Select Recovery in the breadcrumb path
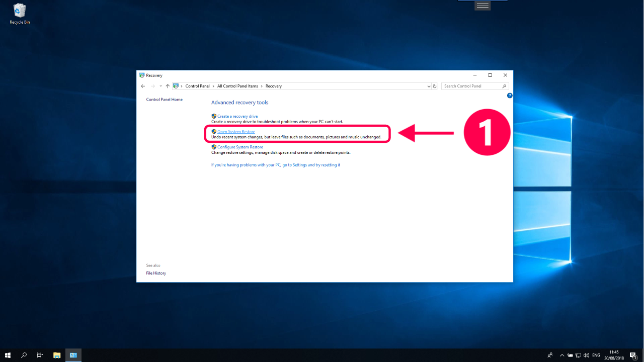Screen dimensions: 644x362 [274, 86]
